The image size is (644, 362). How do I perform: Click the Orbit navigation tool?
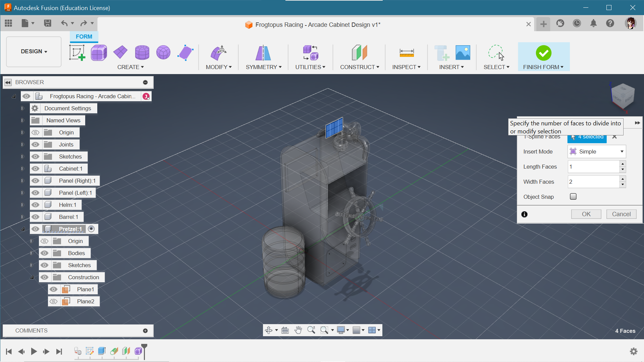[269, 330]
